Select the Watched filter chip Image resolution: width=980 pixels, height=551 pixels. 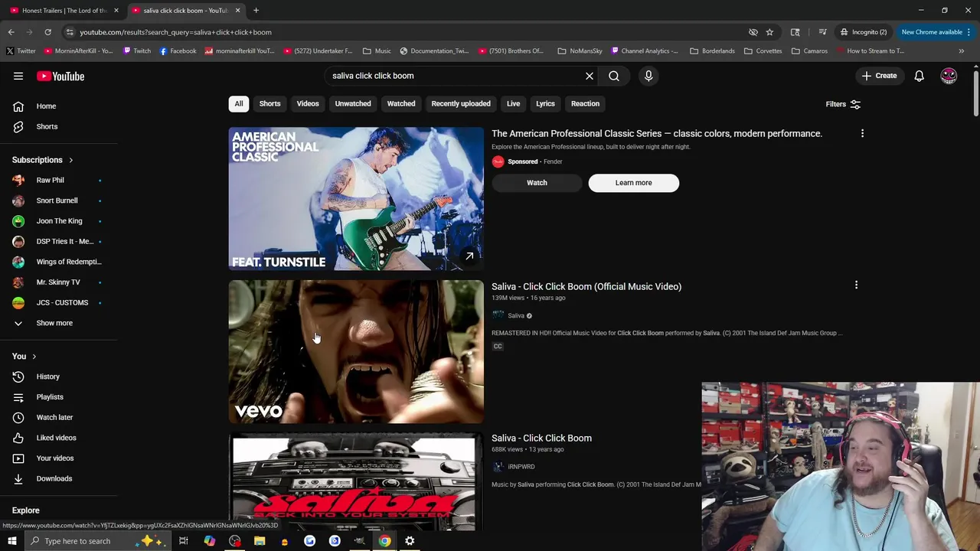click(401, 103)
